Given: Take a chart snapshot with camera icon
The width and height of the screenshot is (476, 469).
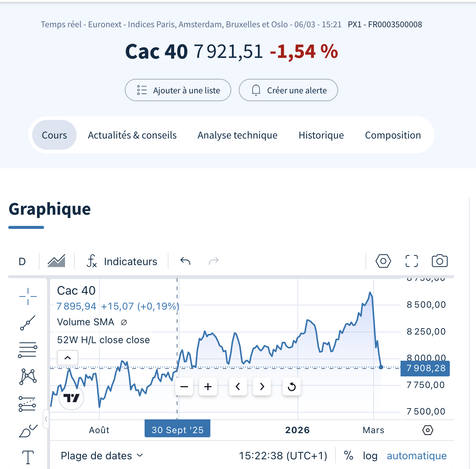Looking at the screenshot, I should (439, 261).
